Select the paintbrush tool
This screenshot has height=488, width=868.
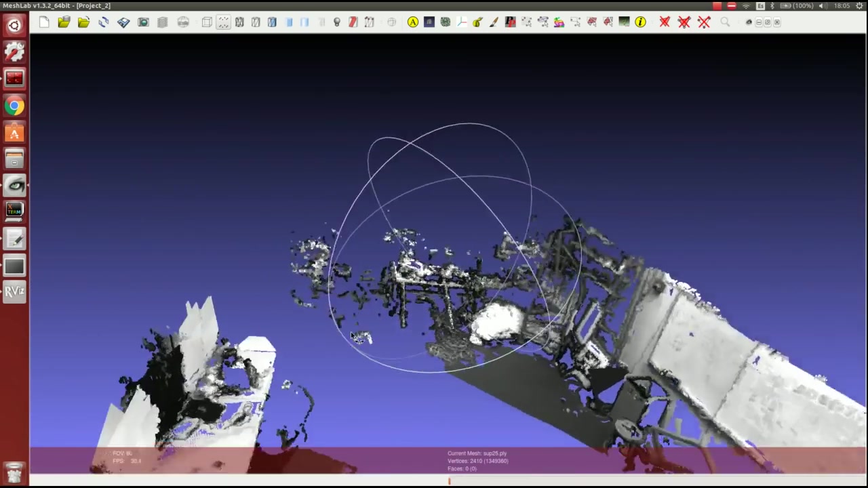494,22
